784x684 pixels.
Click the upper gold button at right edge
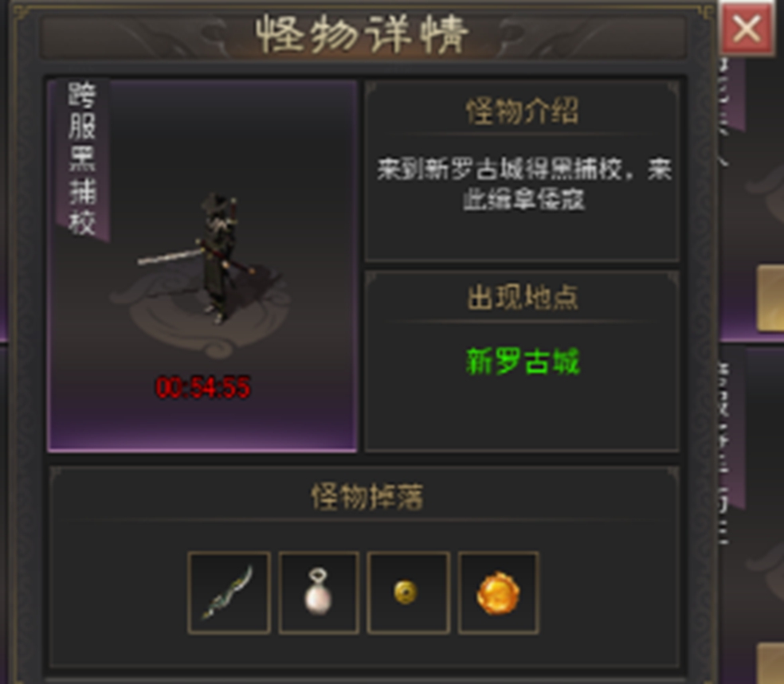[x=770, y=299]
